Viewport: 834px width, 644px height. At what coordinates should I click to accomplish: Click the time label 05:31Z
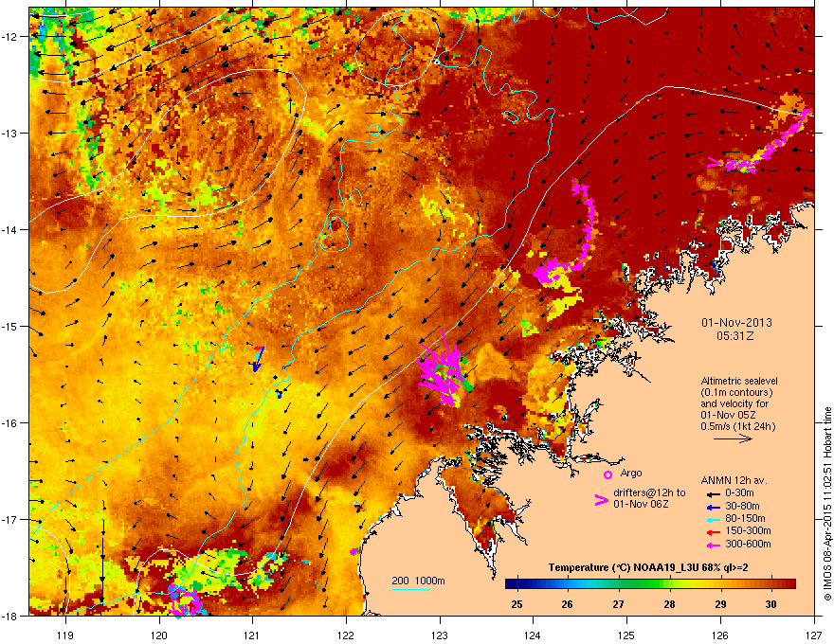pos(735,336)
